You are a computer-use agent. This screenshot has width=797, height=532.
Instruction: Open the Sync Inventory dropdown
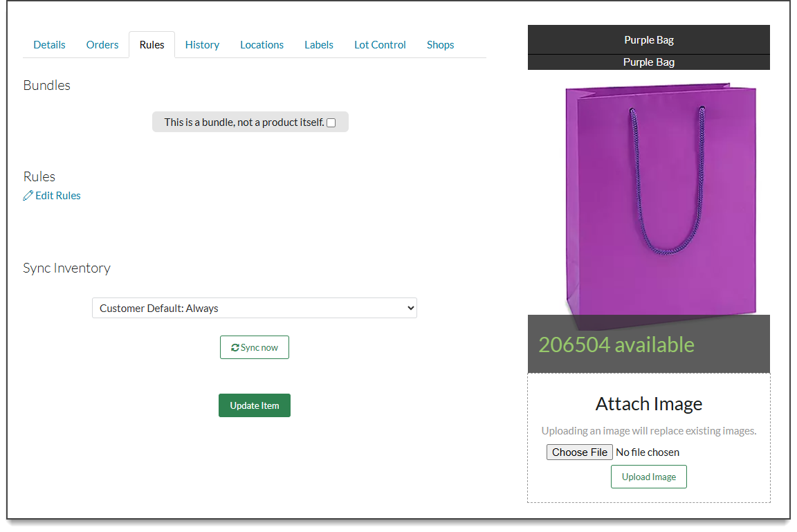254,309
